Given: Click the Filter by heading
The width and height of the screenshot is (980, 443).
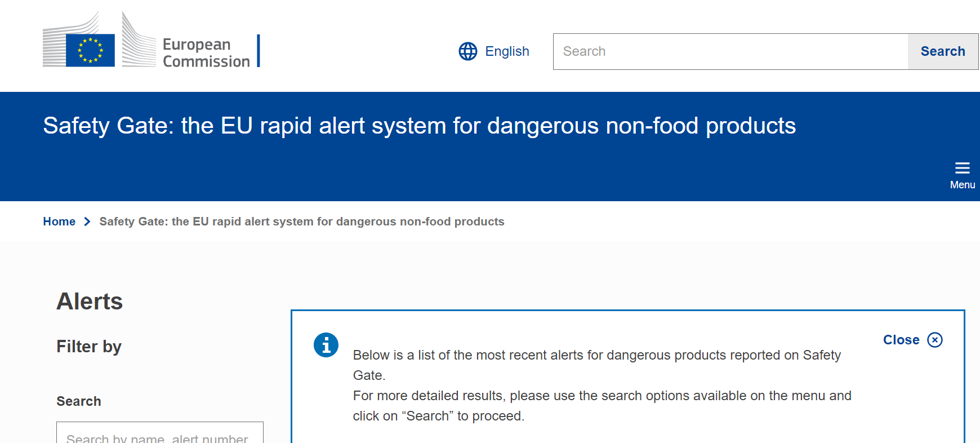Looking at the screenshot, I should (89, 347).
